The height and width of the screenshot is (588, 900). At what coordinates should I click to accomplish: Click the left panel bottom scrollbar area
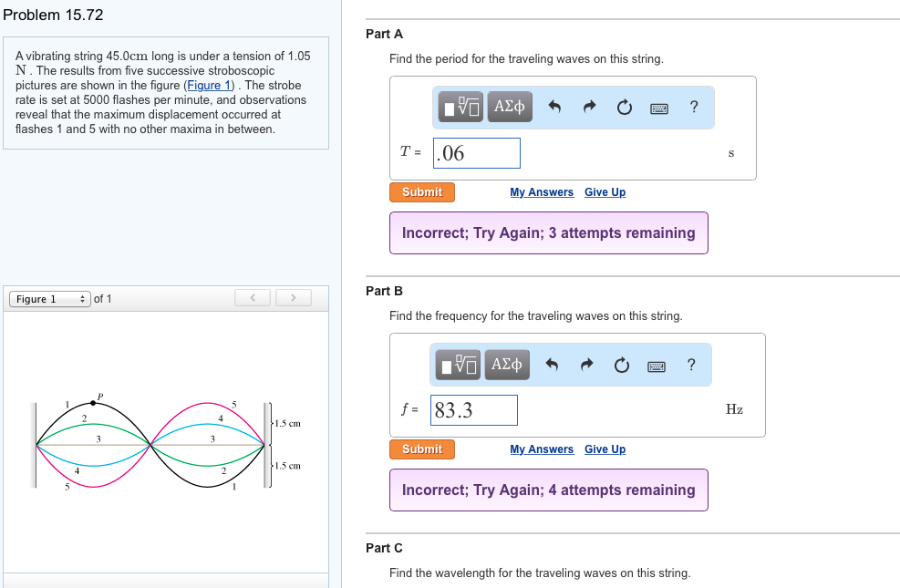point(166,581)
